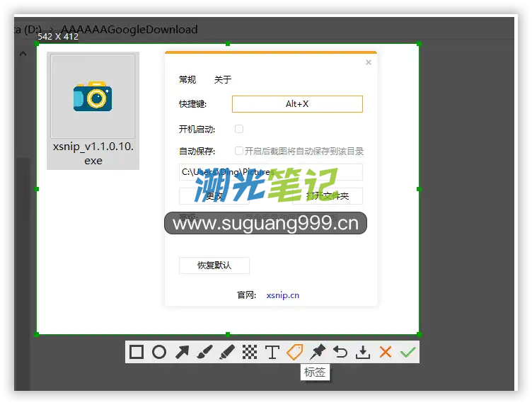Screen dimensions: 532x405
Task: Choose the arrow annotation tool
Action: coord(182,352)
